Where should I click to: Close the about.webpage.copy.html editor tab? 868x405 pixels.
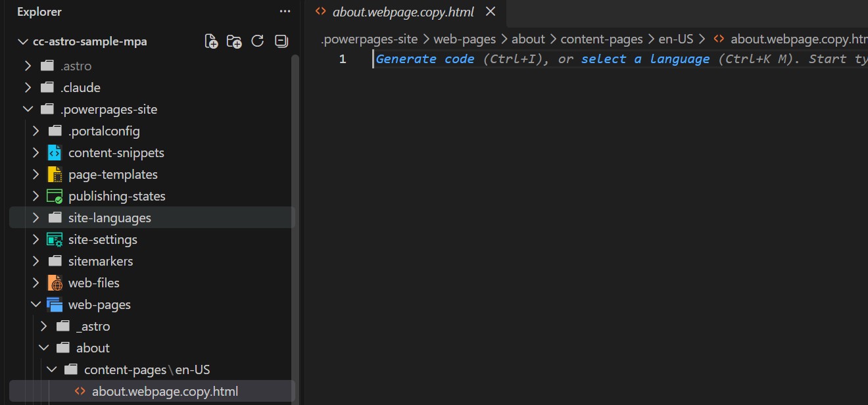[x=490, y=11]
